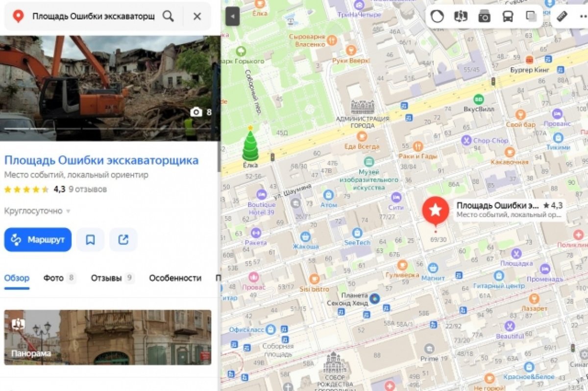Clear the search query with the X
The width and height of the screenshot is (588, 391).
[x=197, y=16]
